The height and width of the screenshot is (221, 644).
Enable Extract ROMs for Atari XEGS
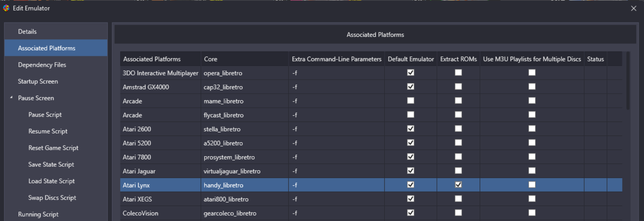[458, 198]
